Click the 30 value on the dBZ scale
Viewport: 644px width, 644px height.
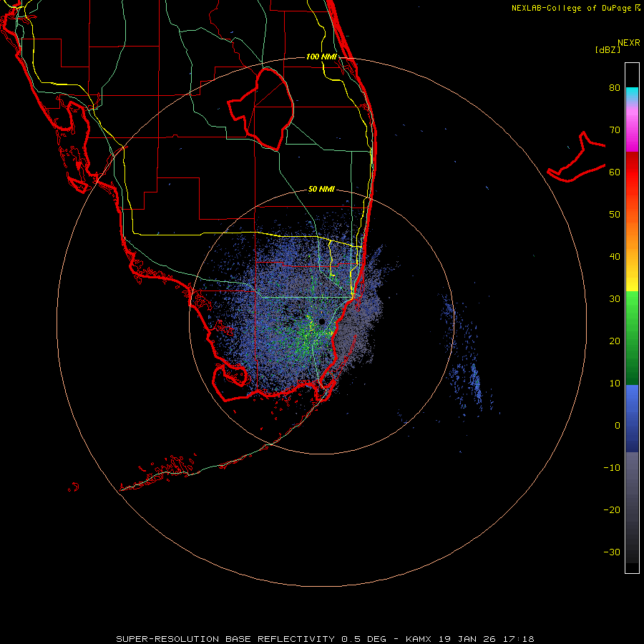615,299
